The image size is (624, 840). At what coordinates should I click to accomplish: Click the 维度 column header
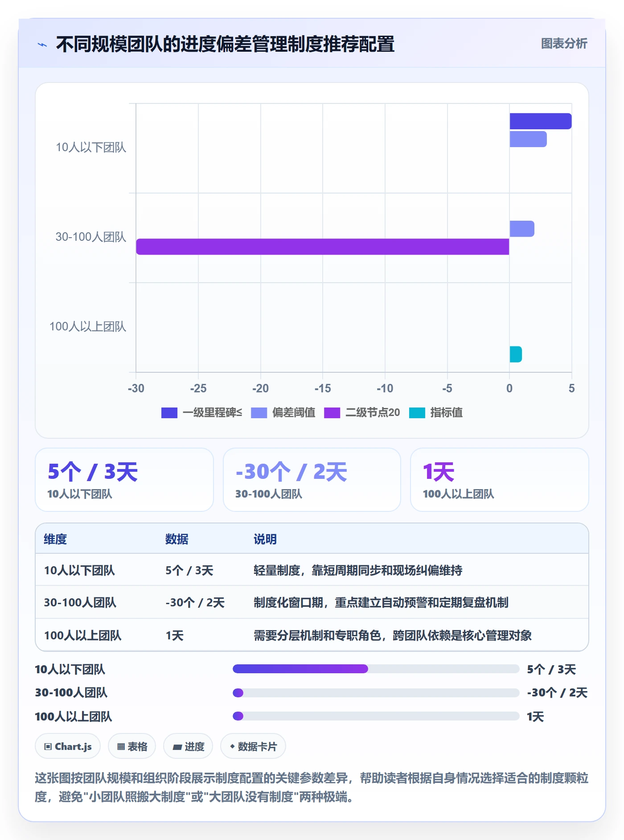point(55,539)
